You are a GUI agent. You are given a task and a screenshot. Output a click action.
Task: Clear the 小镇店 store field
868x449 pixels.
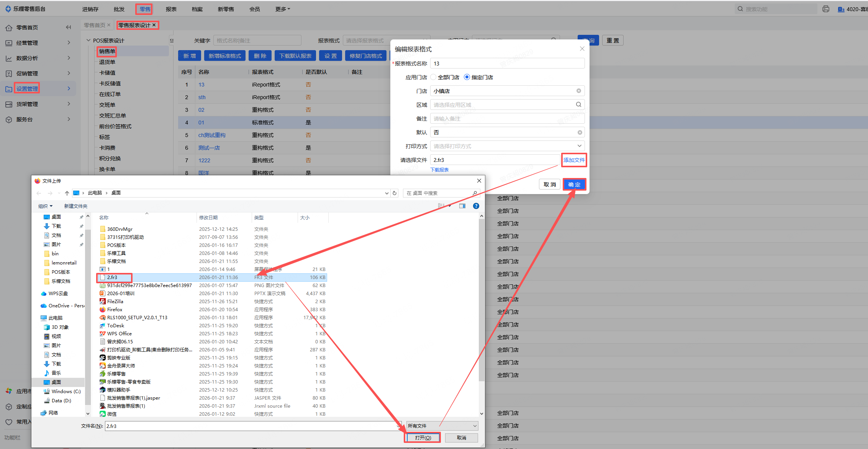click(578, 91)
